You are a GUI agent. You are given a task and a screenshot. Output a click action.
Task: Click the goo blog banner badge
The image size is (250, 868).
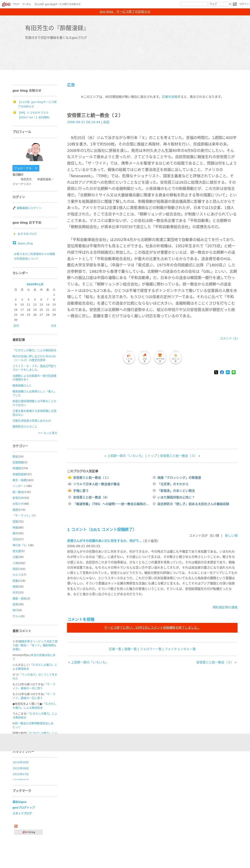coord(29,832)
